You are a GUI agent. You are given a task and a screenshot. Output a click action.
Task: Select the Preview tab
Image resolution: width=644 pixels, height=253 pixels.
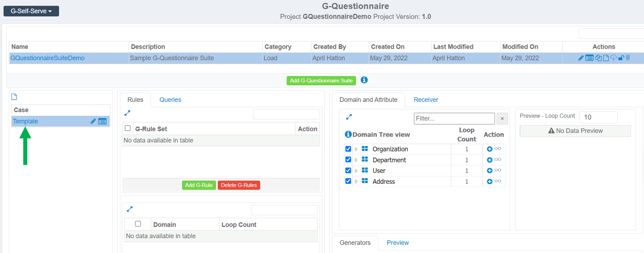tap(398, 243)
